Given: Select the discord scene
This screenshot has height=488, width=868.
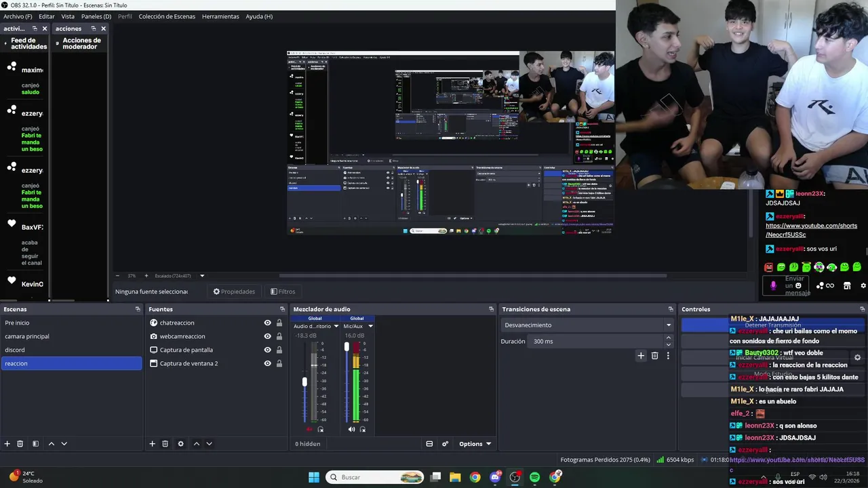Looking at the screenshot, I should coord(71,350).
